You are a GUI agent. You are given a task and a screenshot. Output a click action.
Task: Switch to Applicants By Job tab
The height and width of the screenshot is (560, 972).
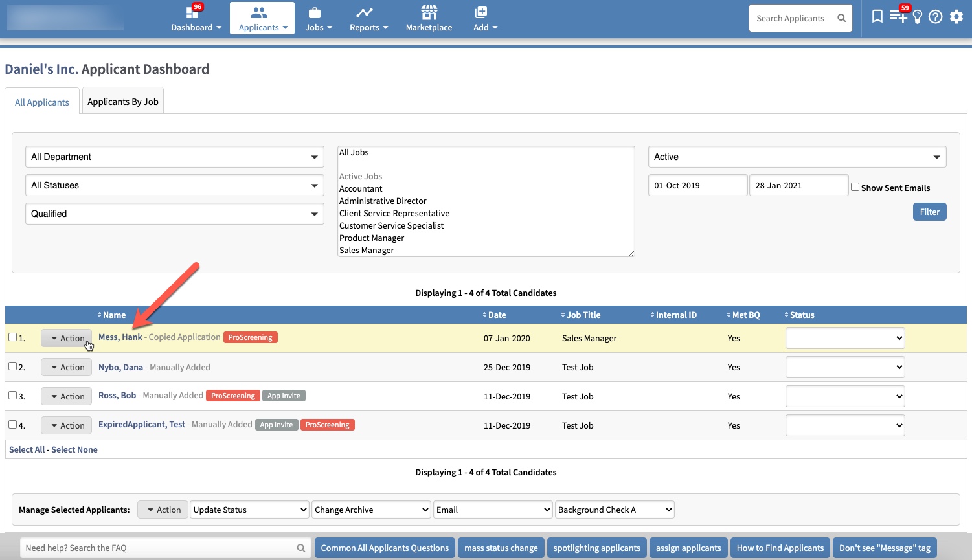click(x=123, y=102)
